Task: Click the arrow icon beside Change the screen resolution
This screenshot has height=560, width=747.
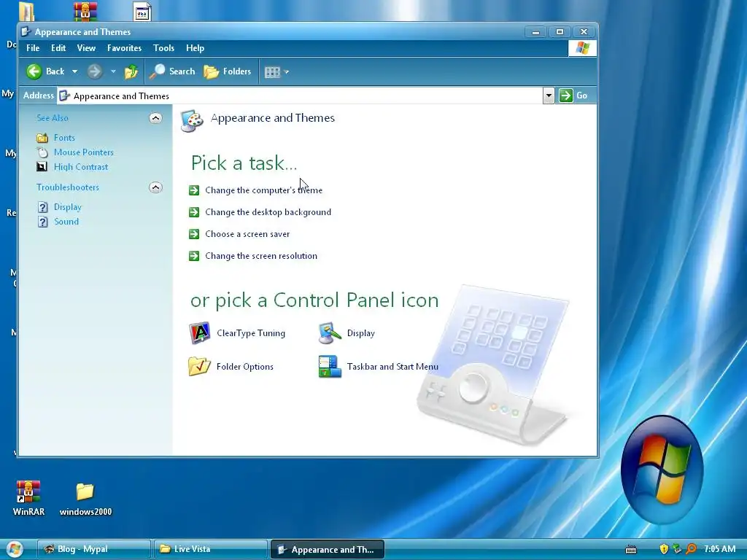Action: (194, 256)
